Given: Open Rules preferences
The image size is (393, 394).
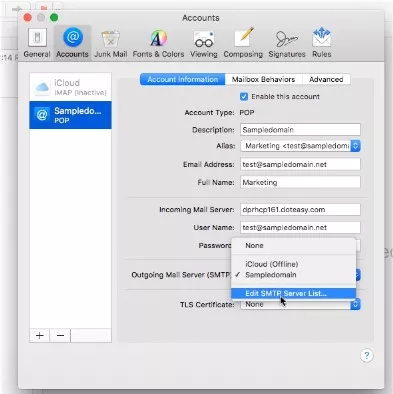Looking at the screenshot, I should coord(321,43).
